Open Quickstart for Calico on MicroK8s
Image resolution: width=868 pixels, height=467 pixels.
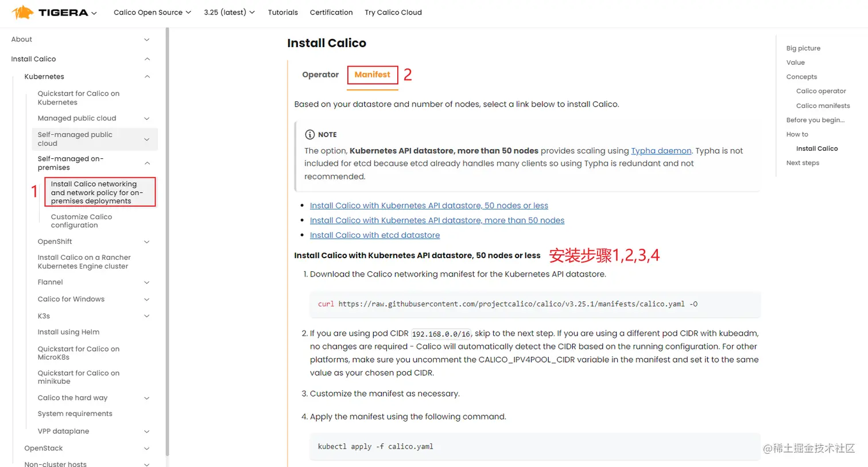[x=79, y=353]
